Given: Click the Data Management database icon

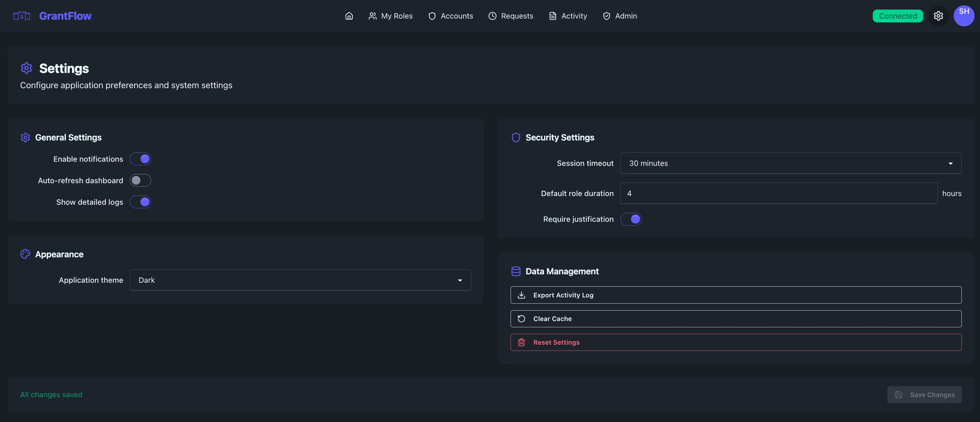Looking at the screenshot, I should point(516,271).
